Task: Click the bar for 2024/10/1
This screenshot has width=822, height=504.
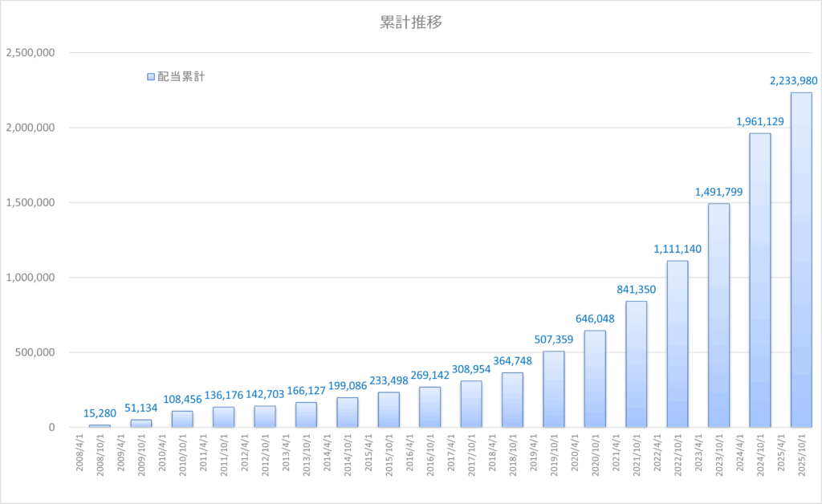Action: (x=759, y=281)
